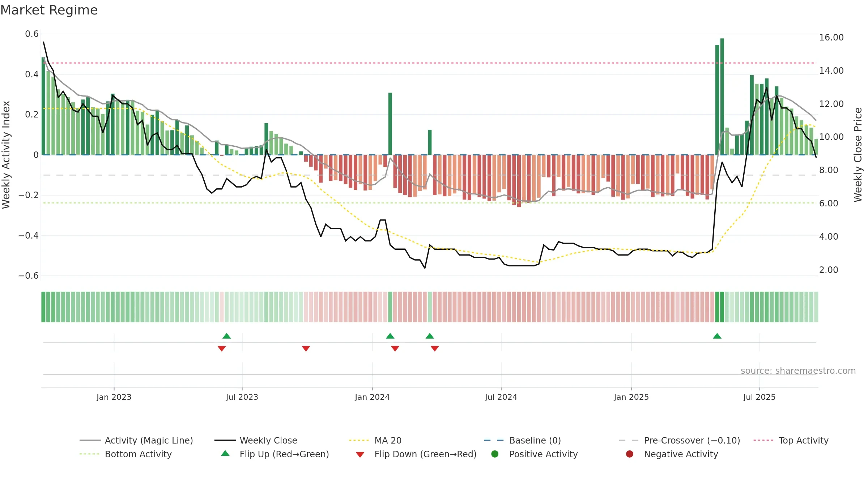Toggle the MA 20 legend entry
This screenshot has width=868, height=488.
point(375,440)
